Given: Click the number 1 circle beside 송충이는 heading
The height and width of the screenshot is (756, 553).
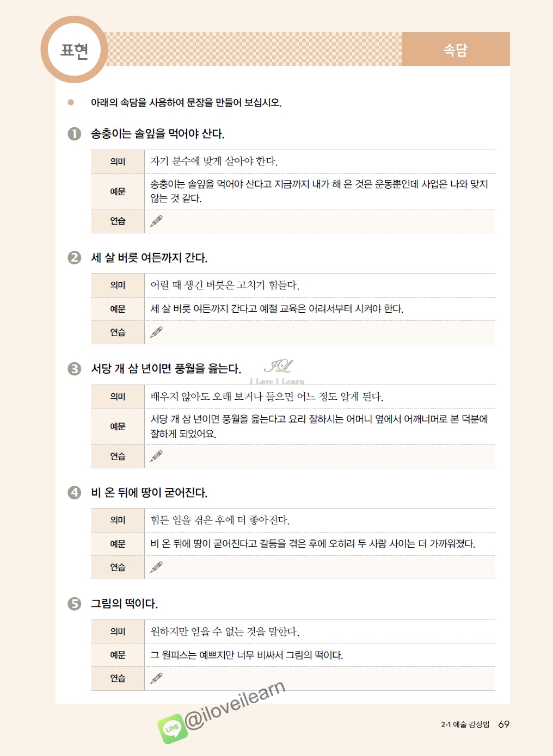Looking at the screenshot, I should click(x=75, y=134).
